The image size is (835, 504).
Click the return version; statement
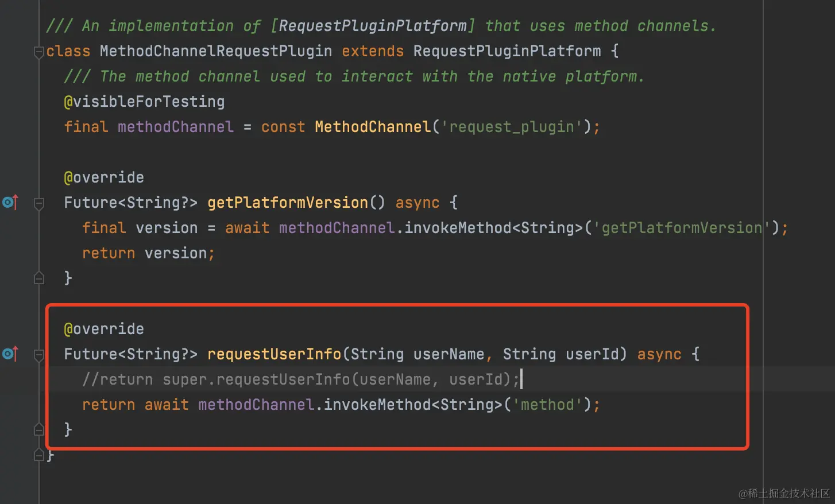coord(148,253)
